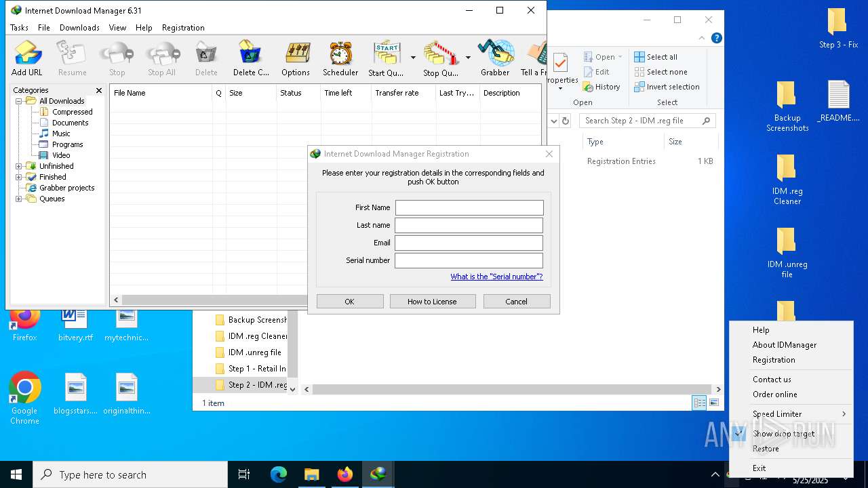Select the Compressed category
The width and height of the screenshot is (868, 488).
[x=72, y=112]
